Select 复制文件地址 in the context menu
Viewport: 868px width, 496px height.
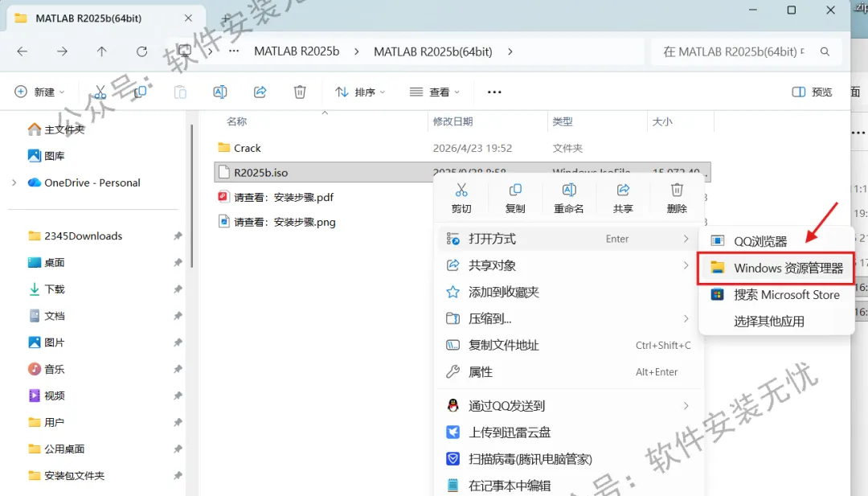[568, 345]
